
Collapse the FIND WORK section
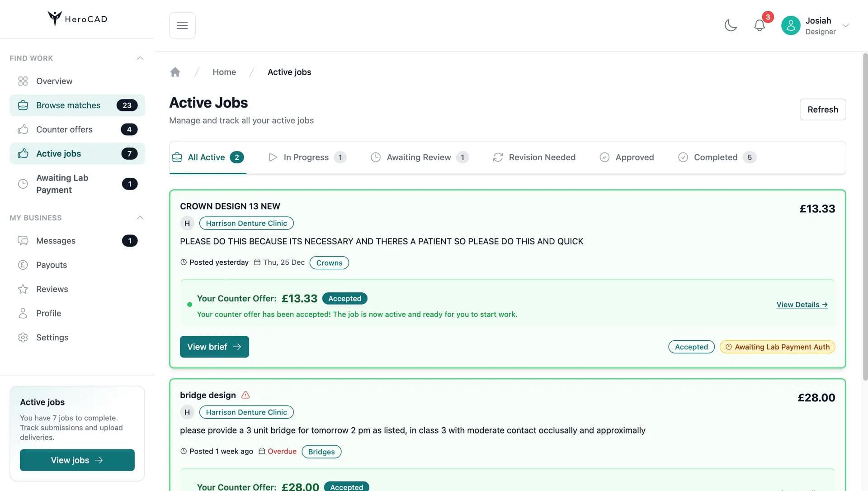[x=140, y=58]
